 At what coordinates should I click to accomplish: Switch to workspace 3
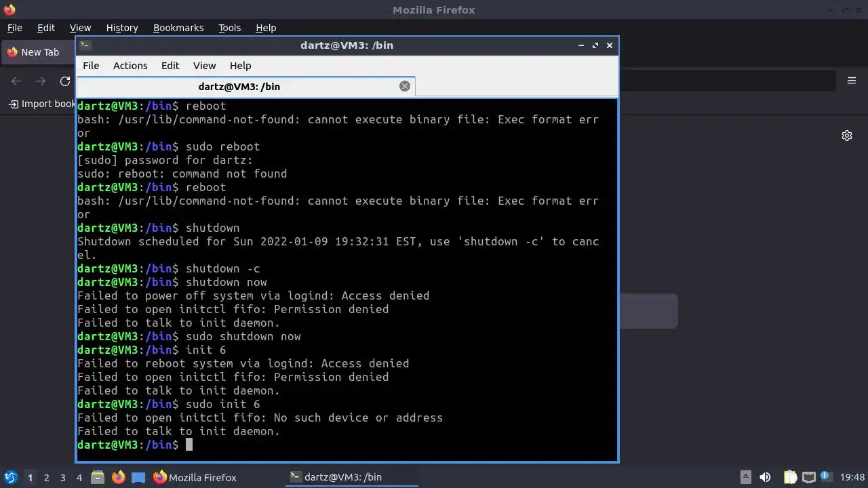coord(63,477)
